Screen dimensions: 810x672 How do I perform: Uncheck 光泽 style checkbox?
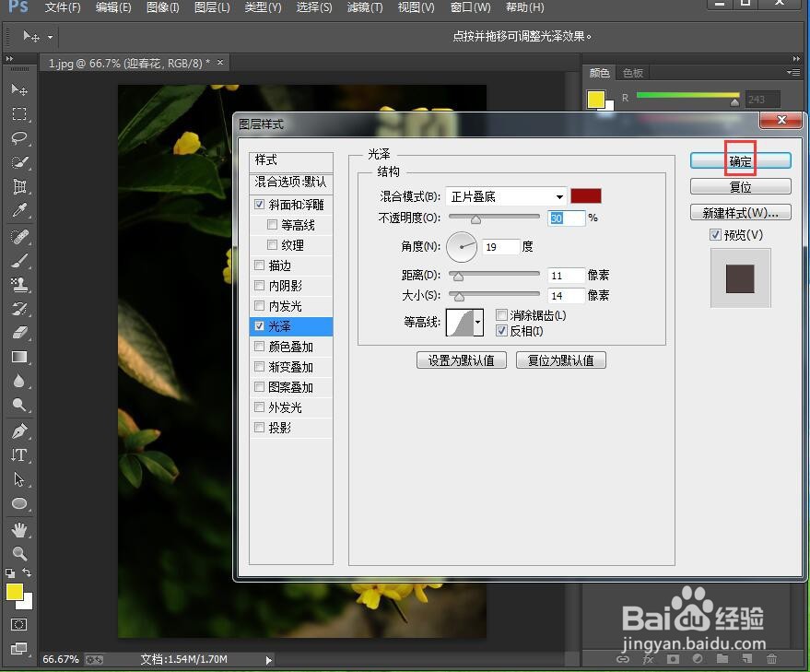(259, 325)
